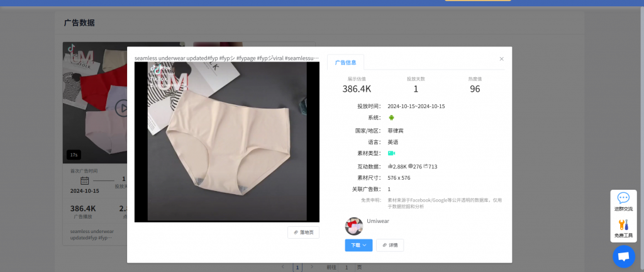The height and width of the screenshot is (272, 644).
Task: Go to the next page arrow
Action: point(313,268)
